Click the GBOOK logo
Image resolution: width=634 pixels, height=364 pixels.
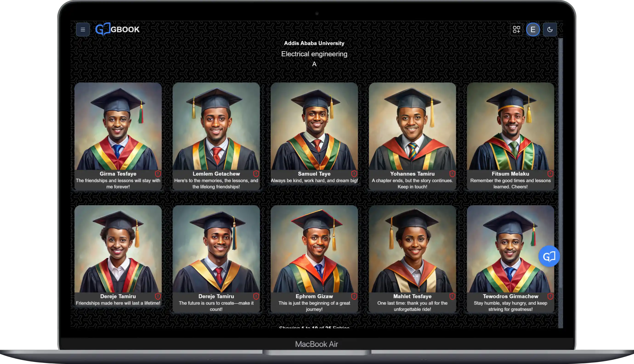coord(117,30)
